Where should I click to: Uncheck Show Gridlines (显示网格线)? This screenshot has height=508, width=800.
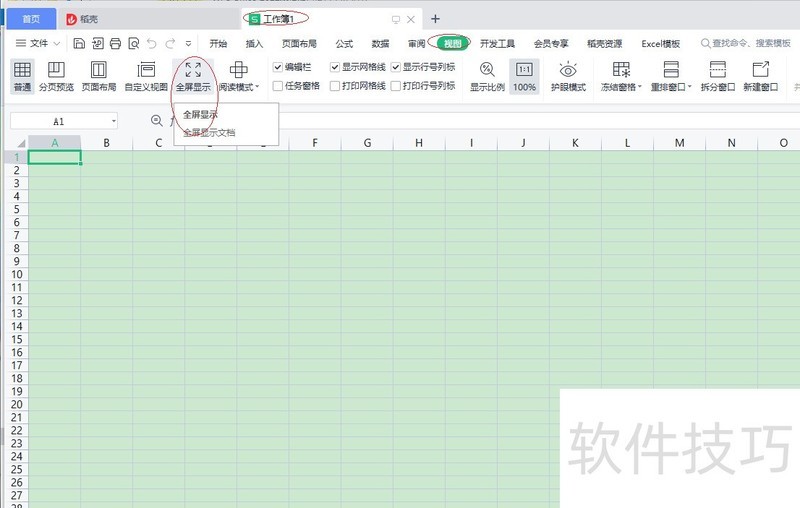coord(336,67)
